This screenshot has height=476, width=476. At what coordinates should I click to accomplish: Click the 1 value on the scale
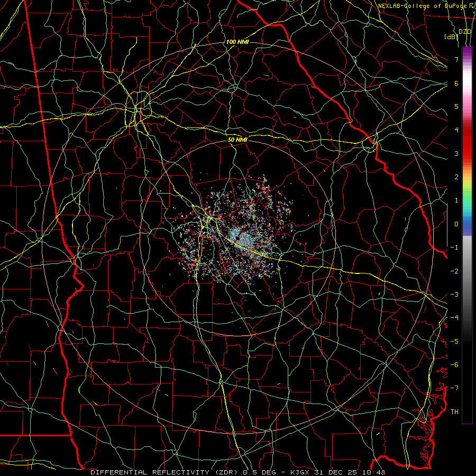pyautogui.click(x=456, y=200)
